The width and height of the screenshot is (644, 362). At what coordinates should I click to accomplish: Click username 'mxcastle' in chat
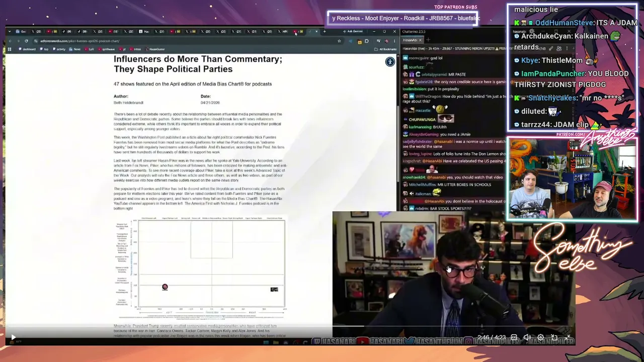point(423,111)
